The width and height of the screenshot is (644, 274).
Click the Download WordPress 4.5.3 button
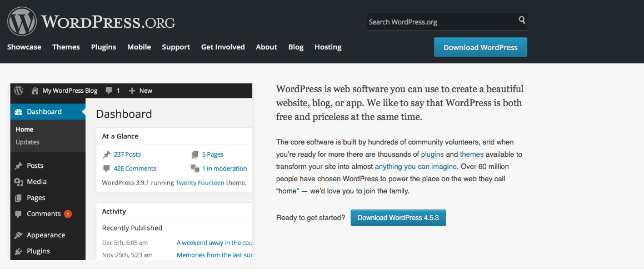pyautogui.click(x=398, y=218)
